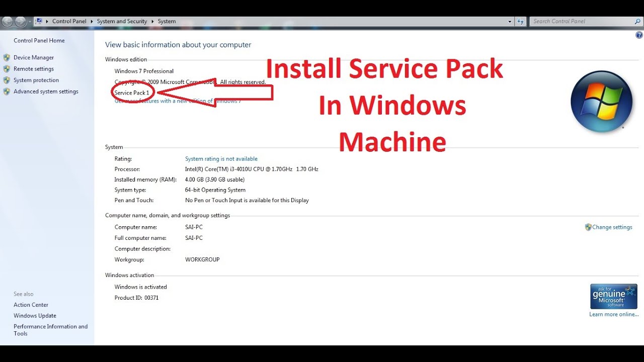Expand the breadcrumb arrow before Control Panel
The width and height of the screenshot is (644, 362).
[47, 22]
